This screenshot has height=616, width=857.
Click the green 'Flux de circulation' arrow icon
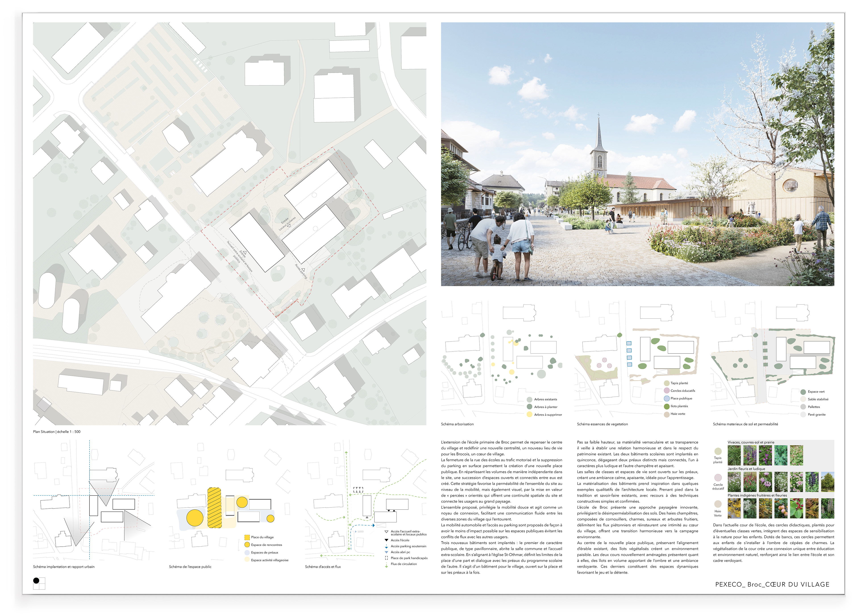[x=386, y=565]
